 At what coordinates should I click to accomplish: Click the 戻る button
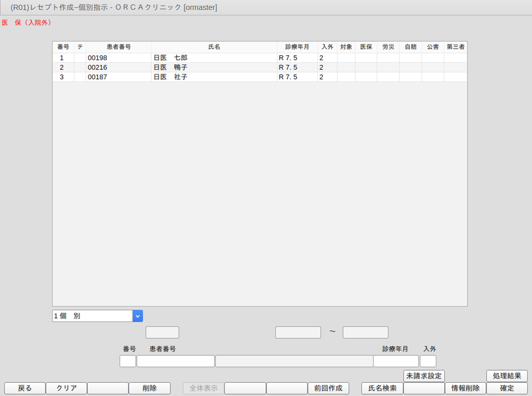pos(25,388)
